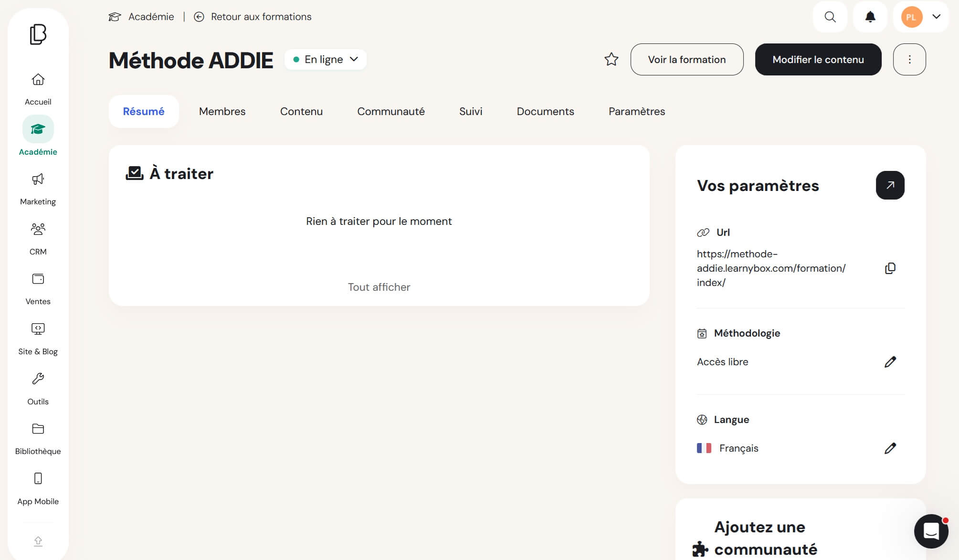
Task: Switch to the Résumé tab
Action: [144, 111]
